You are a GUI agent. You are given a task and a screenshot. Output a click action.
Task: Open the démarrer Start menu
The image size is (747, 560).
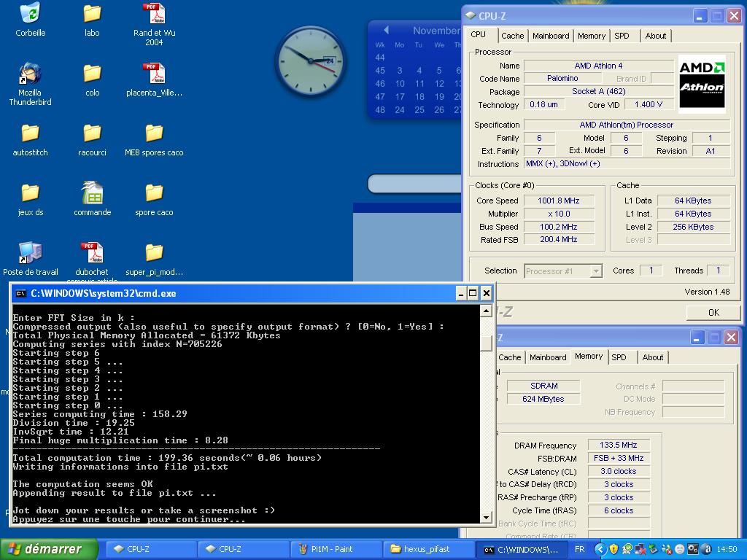[48, 549]
